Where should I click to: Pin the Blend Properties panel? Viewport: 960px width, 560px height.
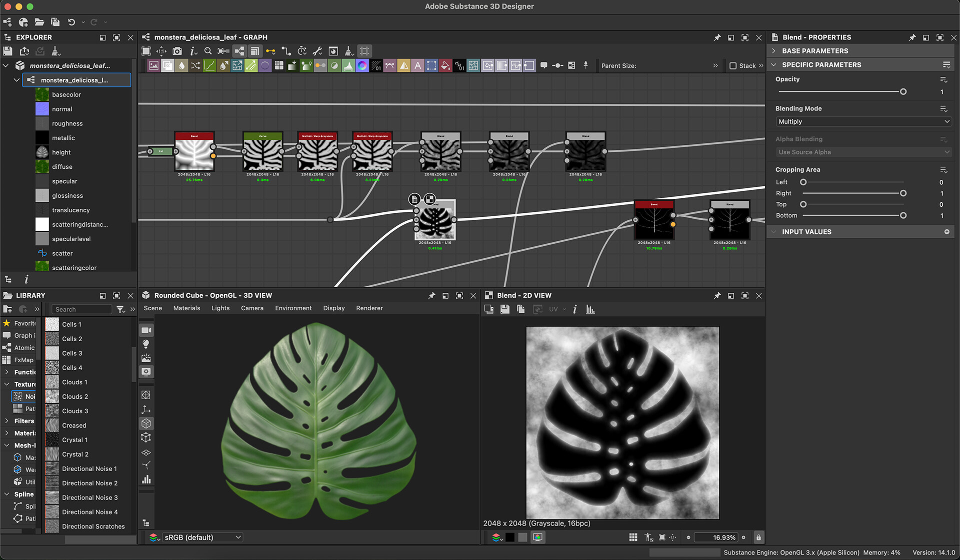[x=911, y=37]
